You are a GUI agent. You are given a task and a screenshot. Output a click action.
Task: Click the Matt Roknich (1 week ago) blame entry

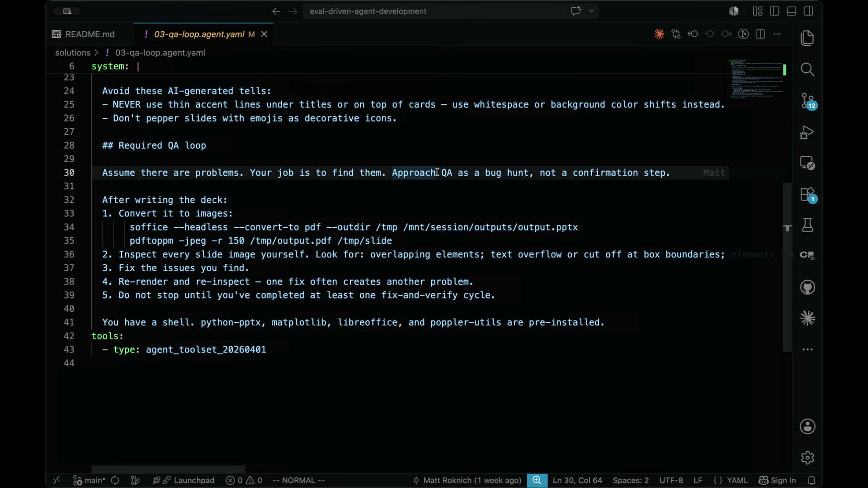click(x=467, y=480)
